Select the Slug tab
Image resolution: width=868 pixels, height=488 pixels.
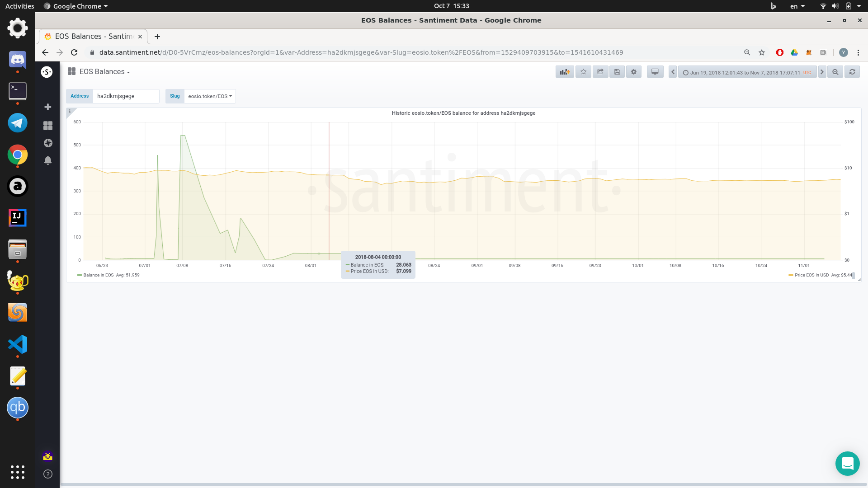click(174, 96)
